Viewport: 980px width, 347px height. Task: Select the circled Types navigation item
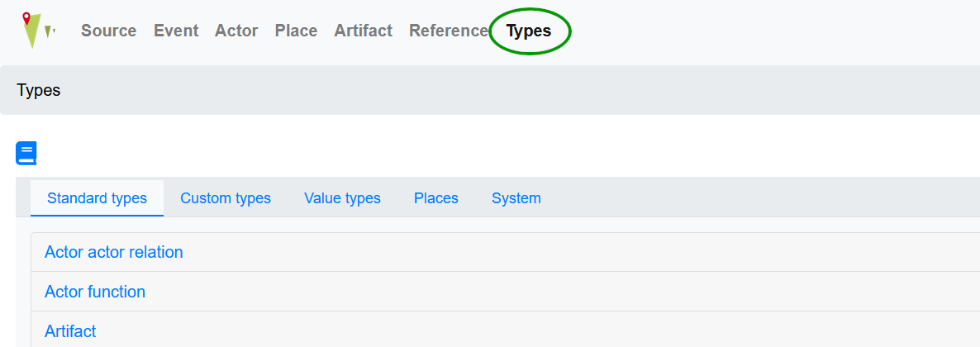[529, 31]
